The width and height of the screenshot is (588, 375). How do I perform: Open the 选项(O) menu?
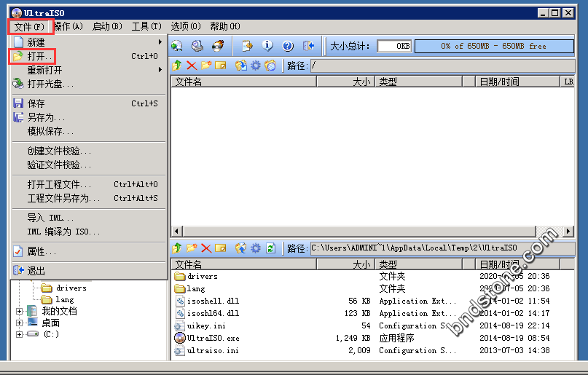186,26
